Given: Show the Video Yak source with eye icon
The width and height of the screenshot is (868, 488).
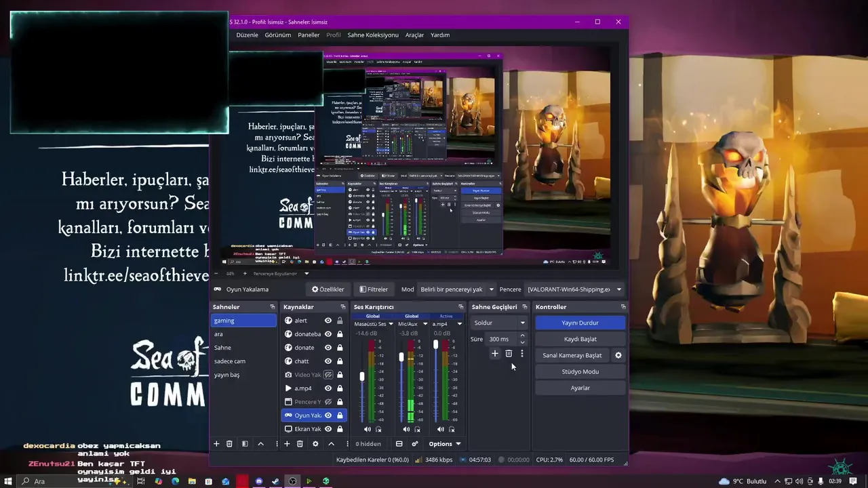Looking at the screenshot, I should coord(328,375).
